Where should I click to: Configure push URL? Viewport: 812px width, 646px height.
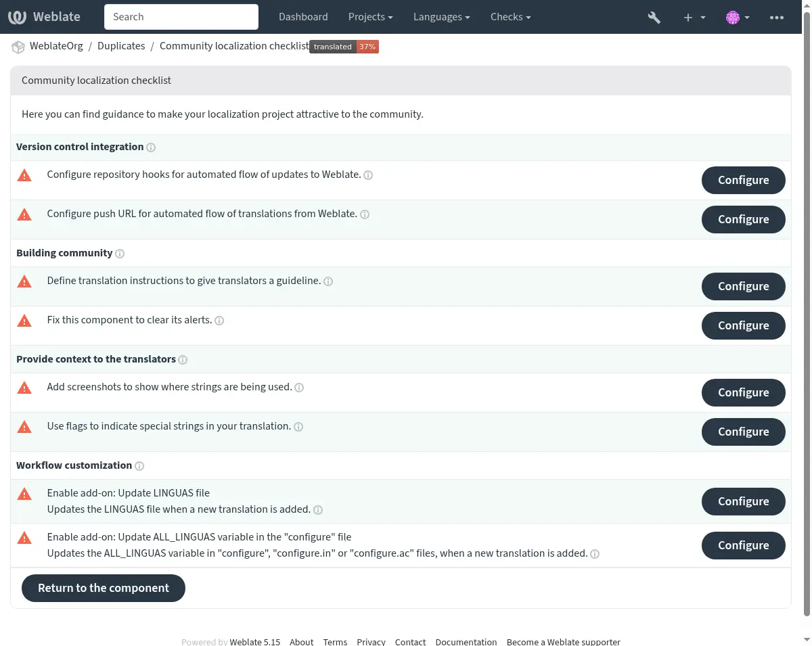[743, 219]
